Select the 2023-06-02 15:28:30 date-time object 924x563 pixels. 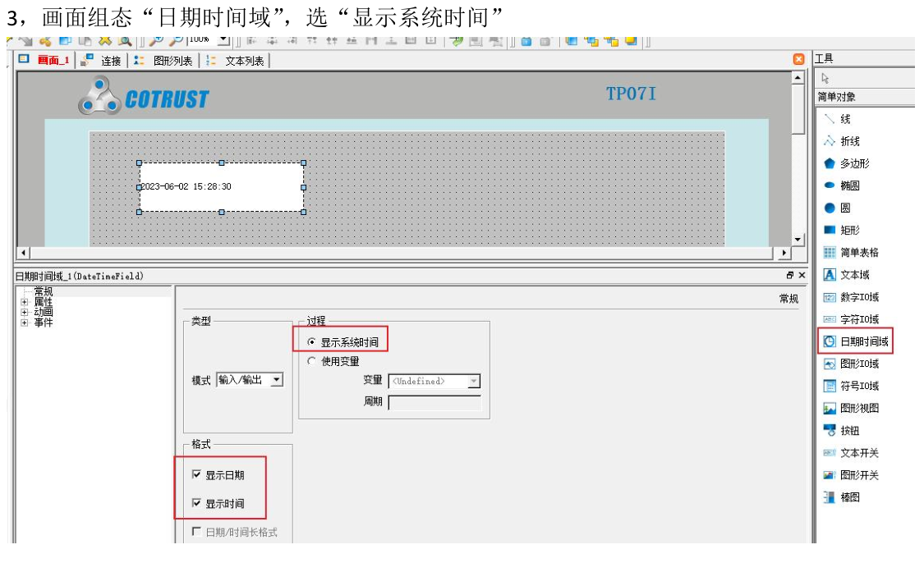[x=221, y=186]
